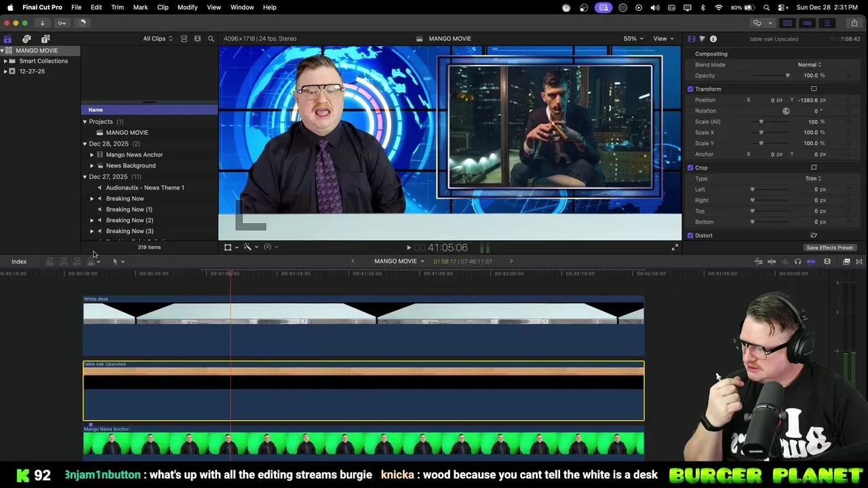Toggle browser clip grouping layout icon
This screenshot has width=868, height=488.
184,39
